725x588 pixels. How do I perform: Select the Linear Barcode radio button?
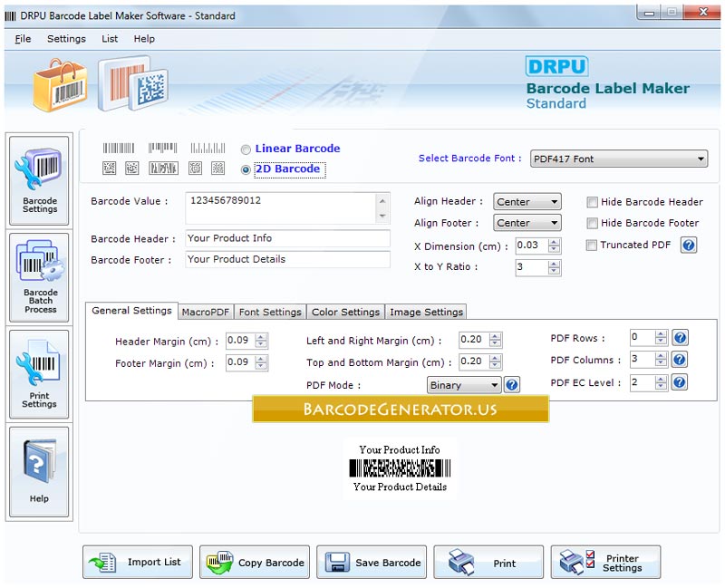246,149
